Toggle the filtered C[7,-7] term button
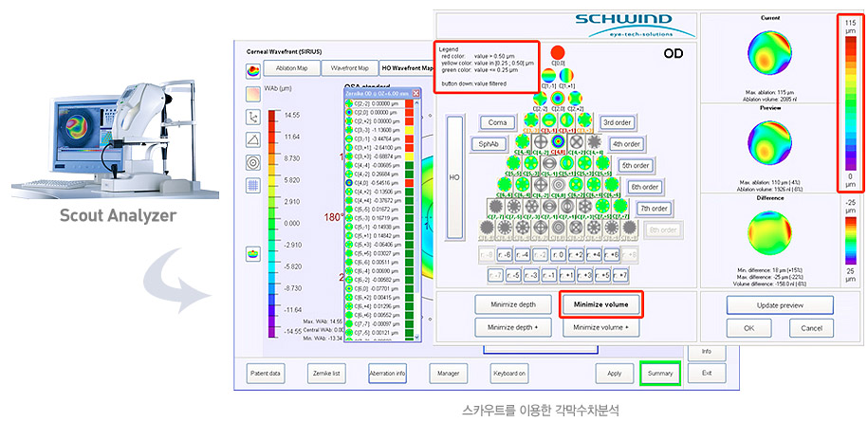Image resolution: width=868 pixels, height=422 pixels. [495, 206]
